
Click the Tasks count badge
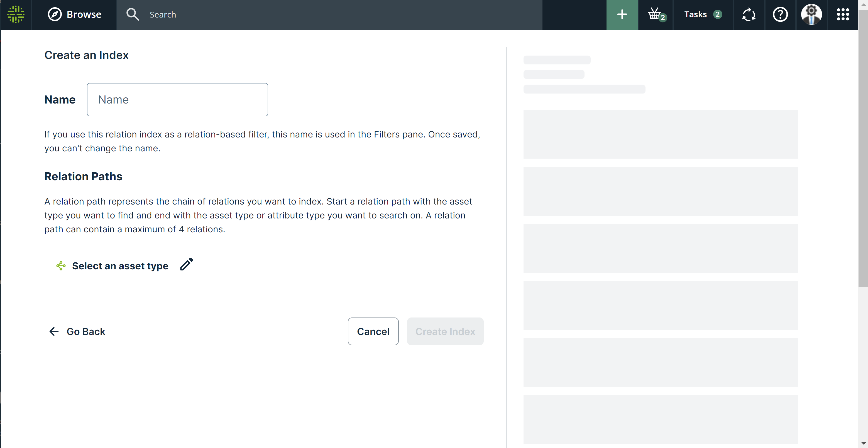717,14
